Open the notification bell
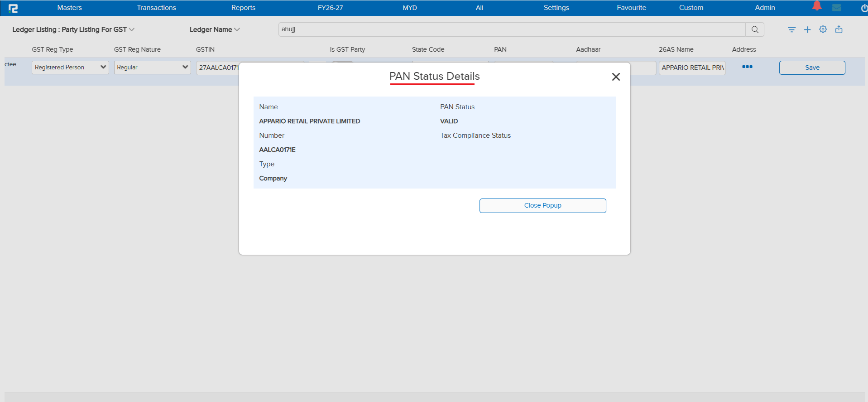Viewport: 868px width, 402px height. click(817, 6)
